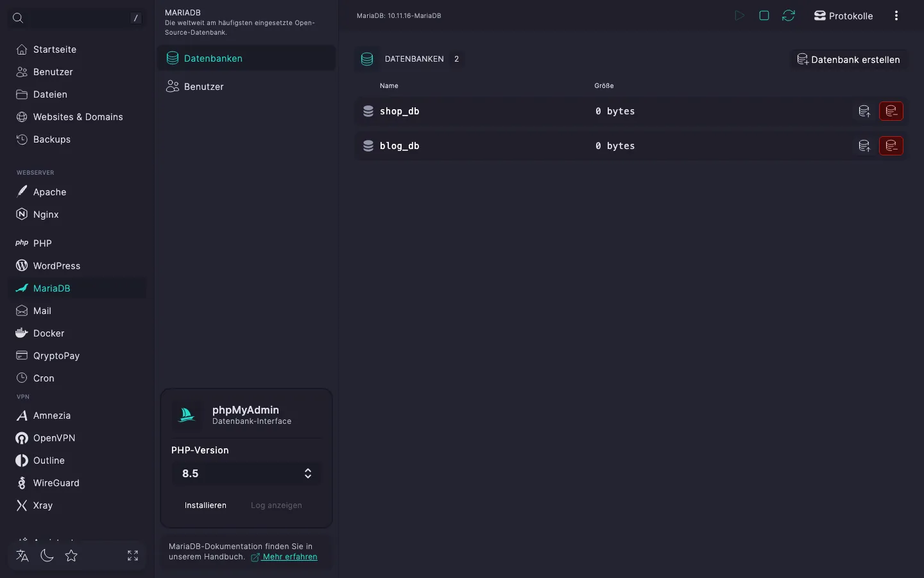Open the OpenVPN page
Viewport: 924px width, 578px height.
[77, 438]
